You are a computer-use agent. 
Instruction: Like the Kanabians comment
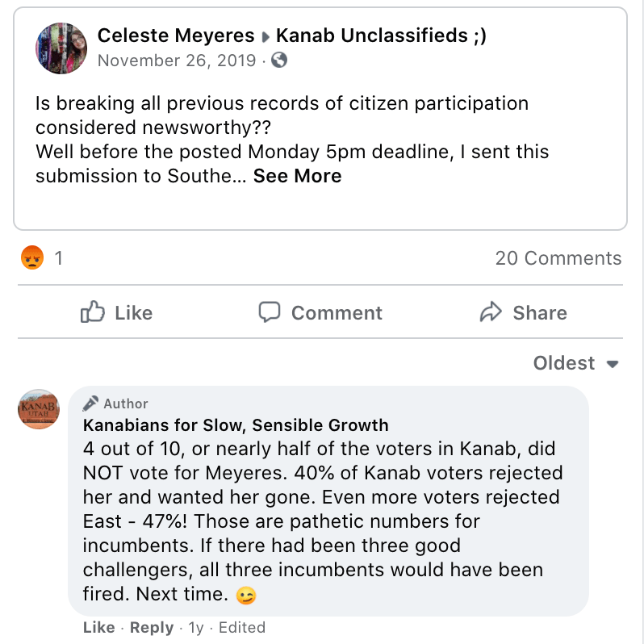98,627
